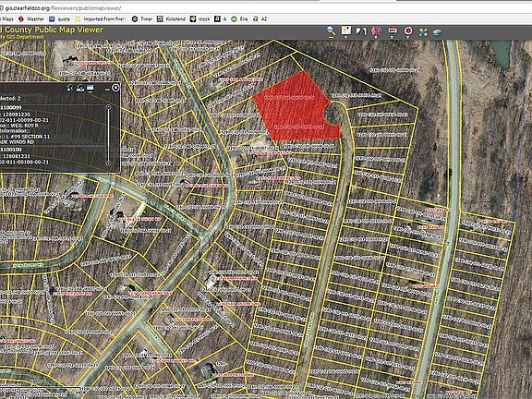The height and width of the screenshot is (399, 532).
Task: Open the map layers stack icon
Action: pyautogui.click(x=438, y=32)
